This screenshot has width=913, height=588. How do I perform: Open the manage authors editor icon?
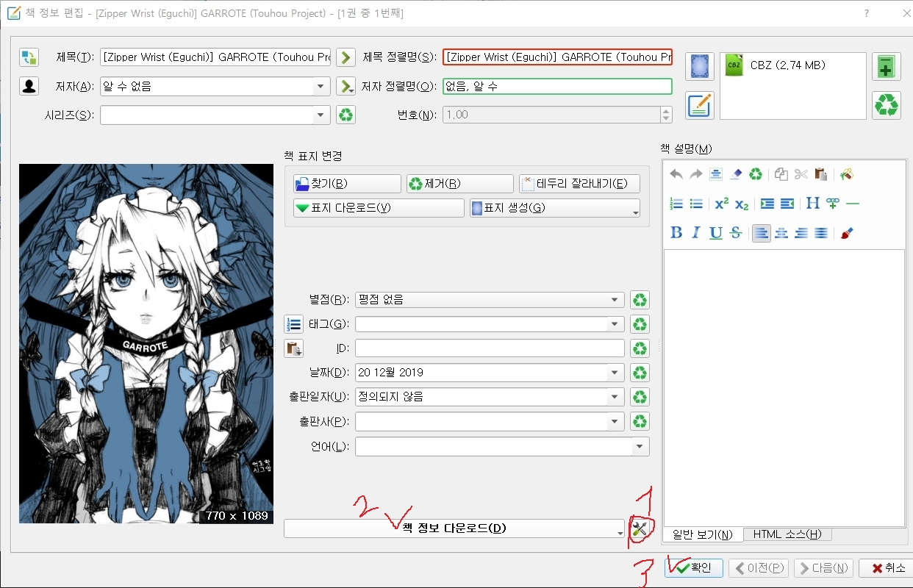coord(29,87)
